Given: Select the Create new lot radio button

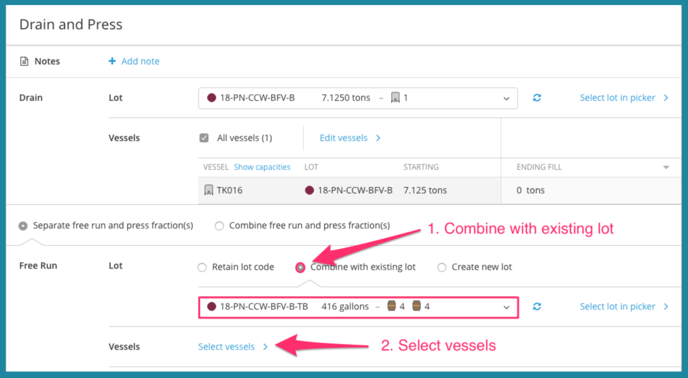Looking at the screenshot, I should coord(441,267).
